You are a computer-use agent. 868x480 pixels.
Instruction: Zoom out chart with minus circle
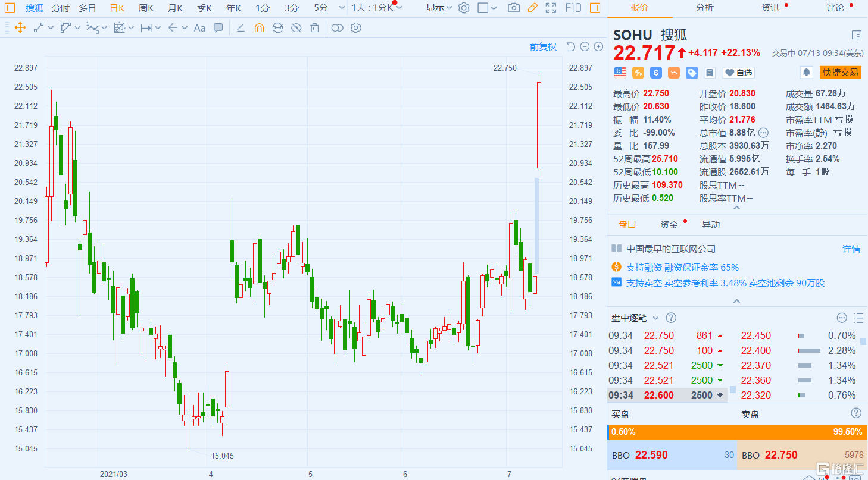pos(585,46)
